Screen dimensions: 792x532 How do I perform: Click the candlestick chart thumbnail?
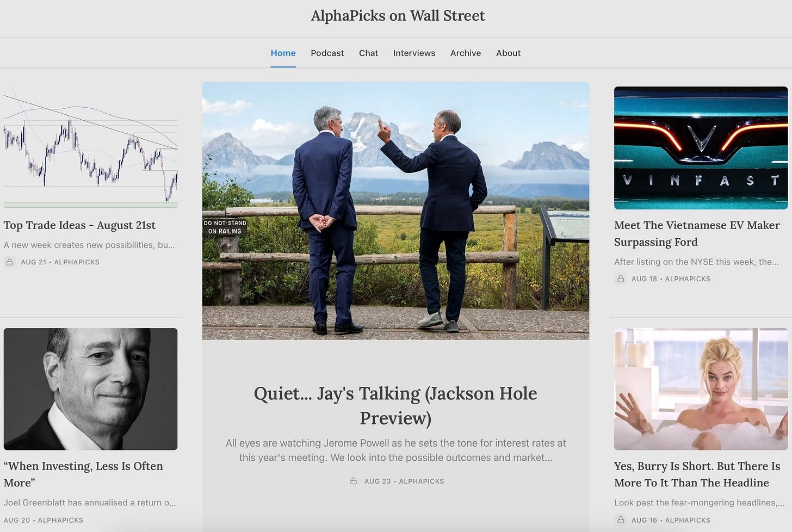pos(90,147)
